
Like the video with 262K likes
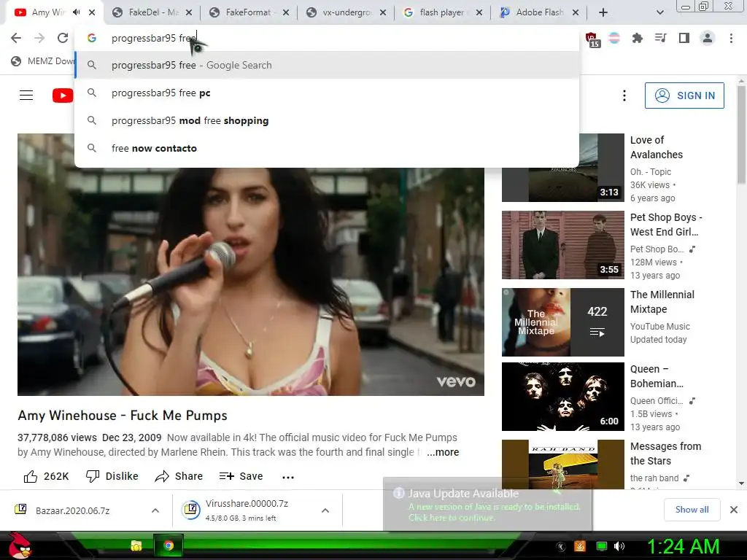pyautogui.click(x=46, y=476)
